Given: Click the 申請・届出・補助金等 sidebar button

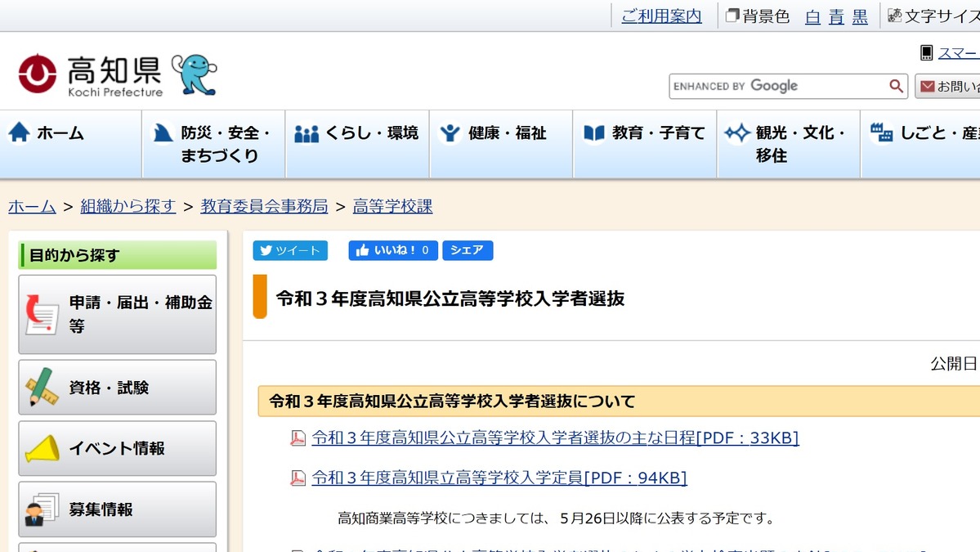Looking at the screenshot, I should click(118, 315).
